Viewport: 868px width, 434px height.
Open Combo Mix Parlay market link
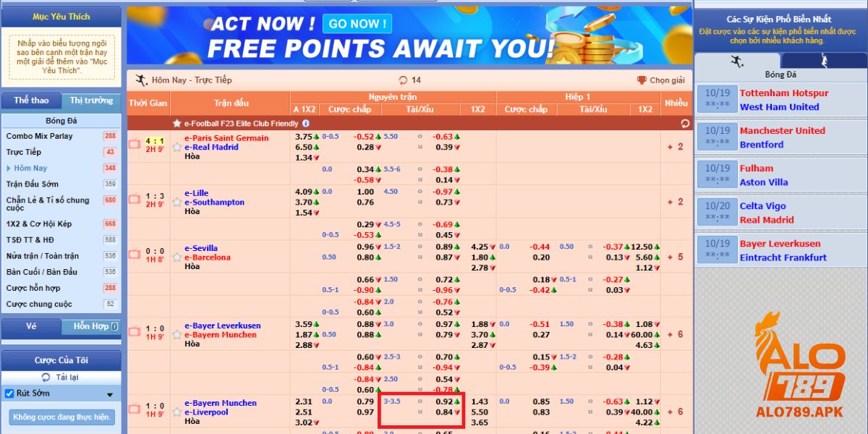point(40,136)
